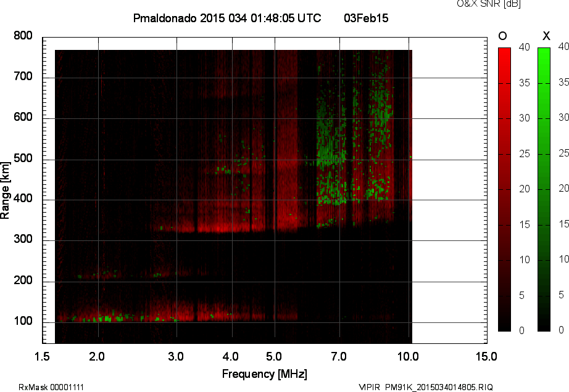Image resolution: width=569 pixels, height=392 pixels.
Task: Click the '20' tick of O color bar
Action: click(x=525, y=189)
